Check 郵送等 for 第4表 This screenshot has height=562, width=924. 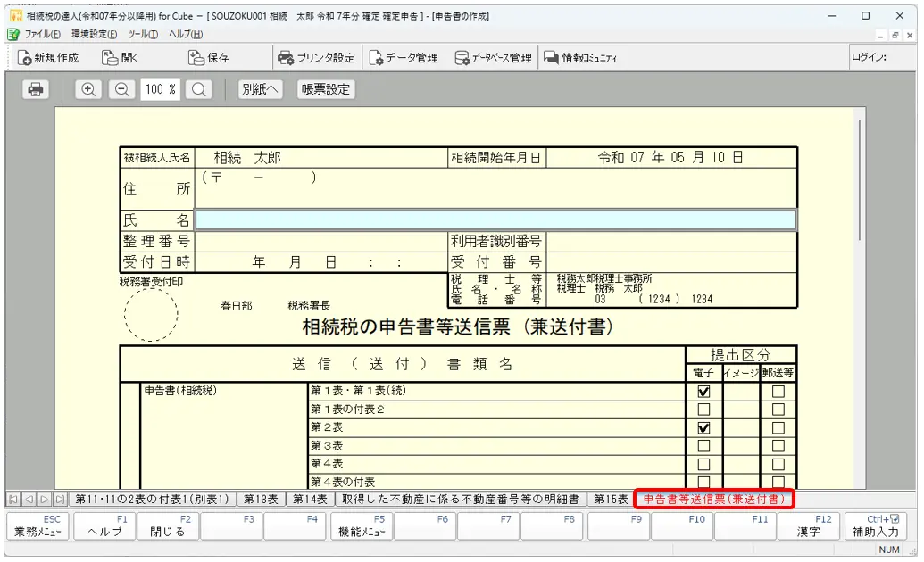tap(778, 464)
